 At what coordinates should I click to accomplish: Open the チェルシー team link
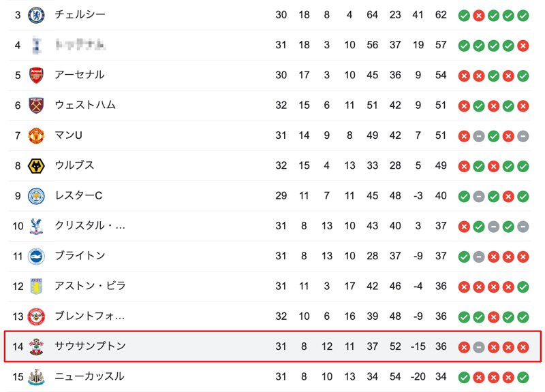[x=80, y=14]
